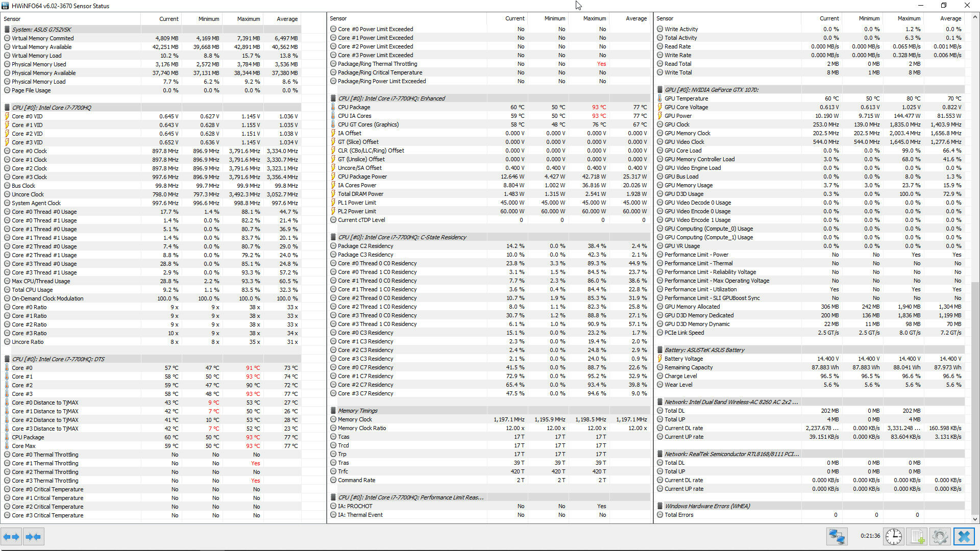The image size is (980, 551).
Task: Click the 0:21:36 elapsed time readout
Action: pos(870,536)
